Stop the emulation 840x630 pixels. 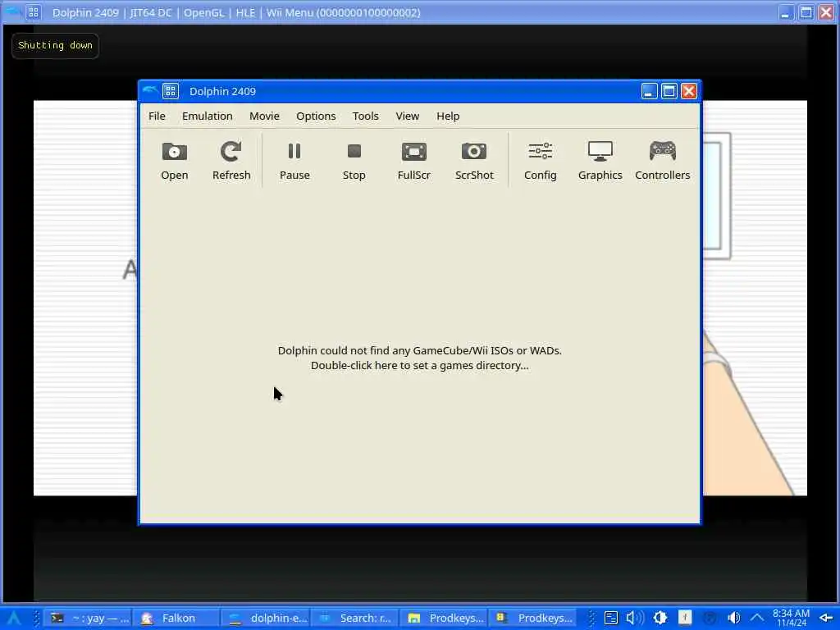point(354,161)
